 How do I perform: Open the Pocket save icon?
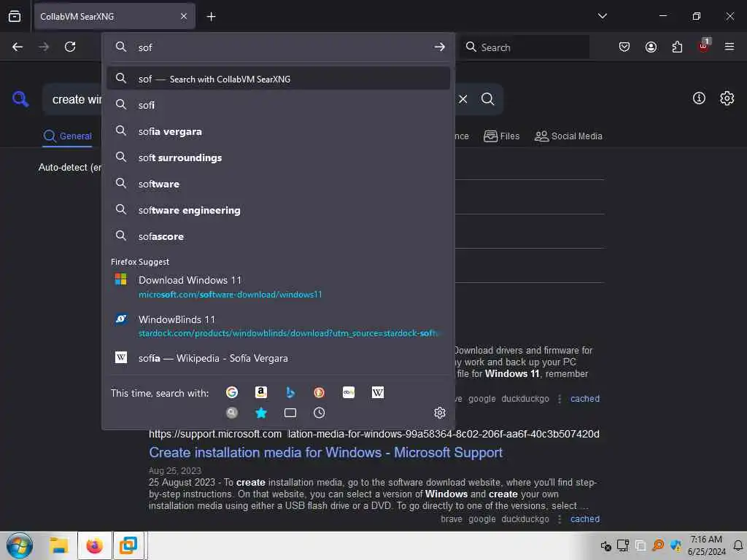624,47
